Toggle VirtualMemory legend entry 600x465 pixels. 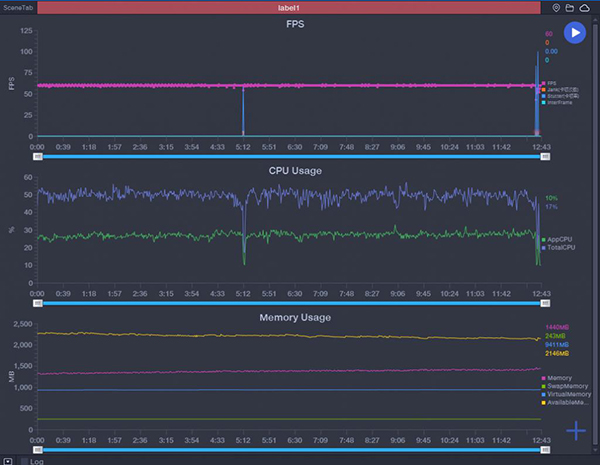tap(562, 393)
